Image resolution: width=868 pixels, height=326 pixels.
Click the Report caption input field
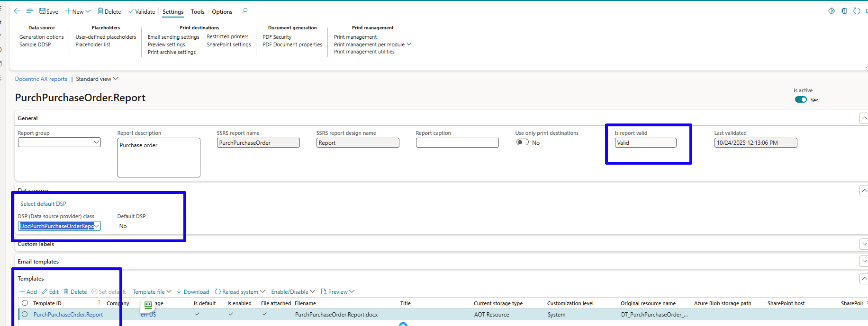pyautogui.click(x=457, y=143)
